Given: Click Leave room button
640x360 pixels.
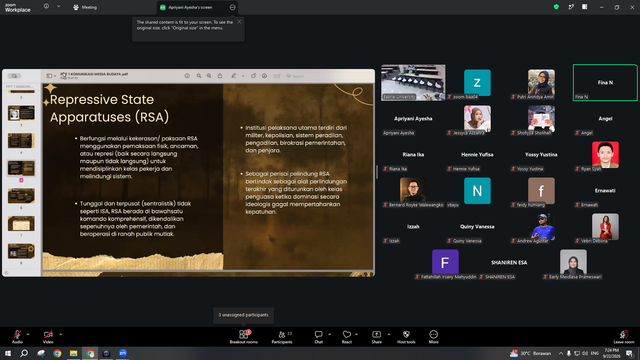Looking at the screenshot, I should click(x=624, y=337).
